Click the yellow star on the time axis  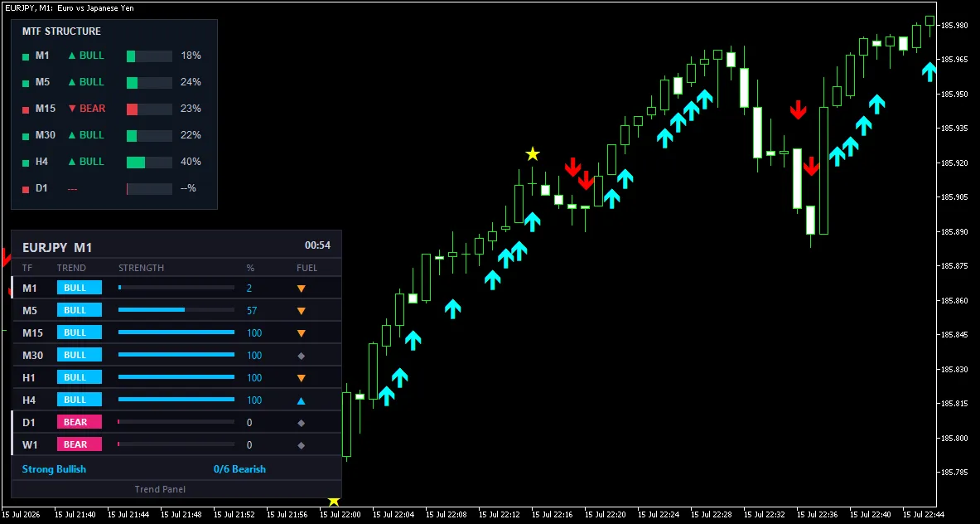coord(334,501)
